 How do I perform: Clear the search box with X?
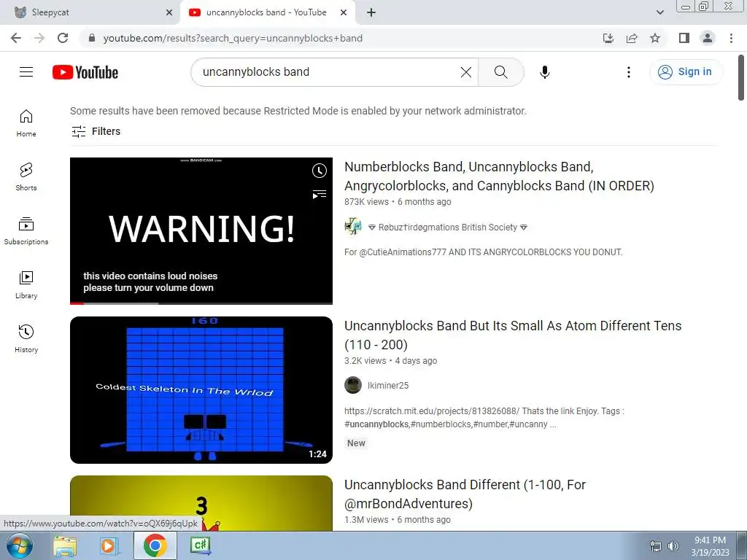point(466,72)
